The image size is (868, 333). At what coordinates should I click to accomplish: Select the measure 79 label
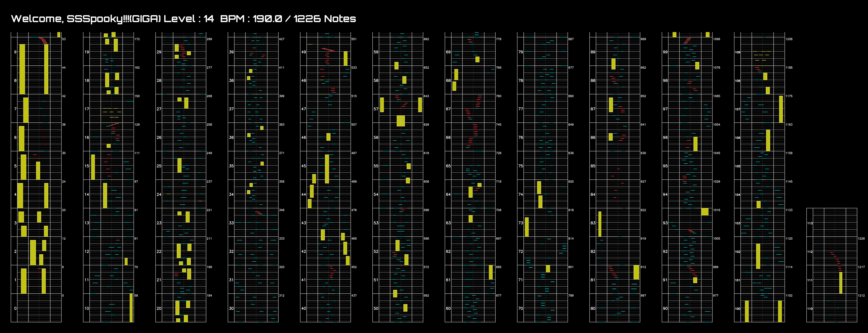[521, 52]
